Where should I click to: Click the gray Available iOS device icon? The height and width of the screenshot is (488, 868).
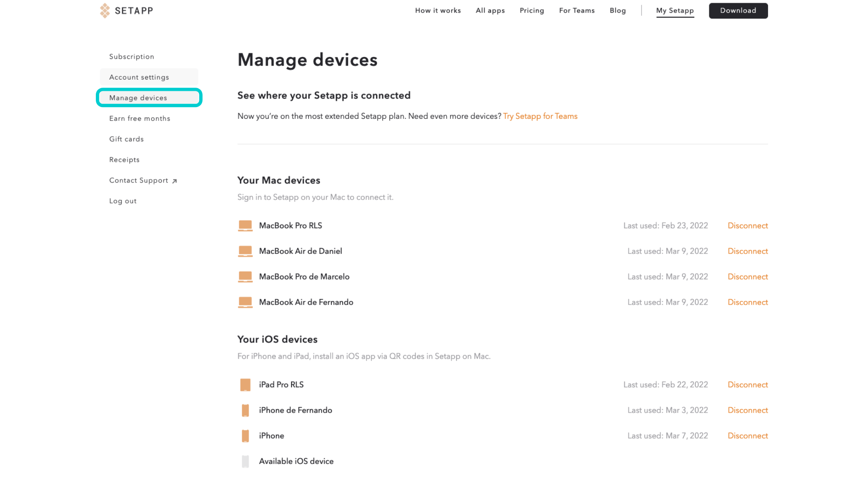pos(245,461)
